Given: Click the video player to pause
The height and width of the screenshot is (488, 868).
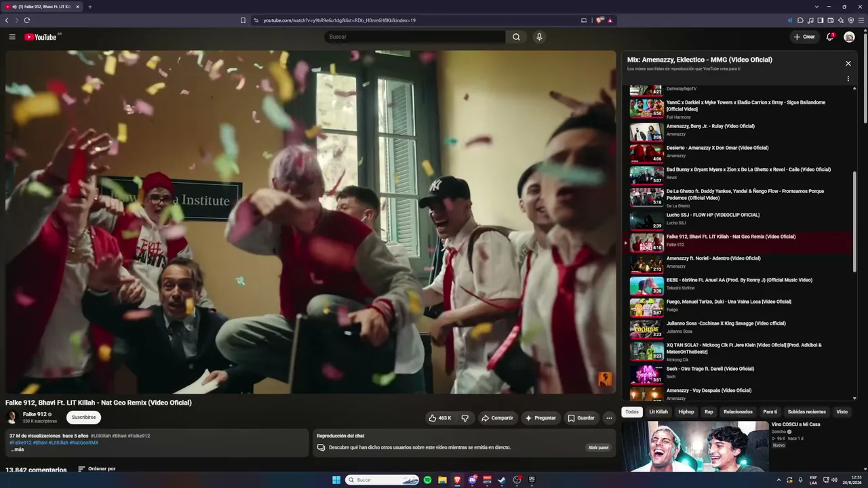Looking at the screenshot, I should (311, 222).
